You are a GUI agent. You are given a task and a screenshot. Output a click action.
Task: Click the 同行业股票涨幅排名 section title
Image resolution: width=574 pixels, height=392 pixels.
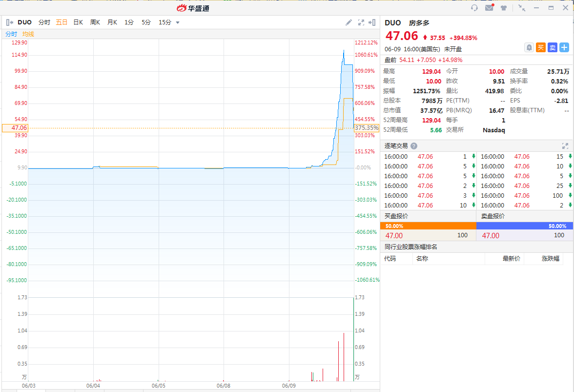[x=411, y=247]
